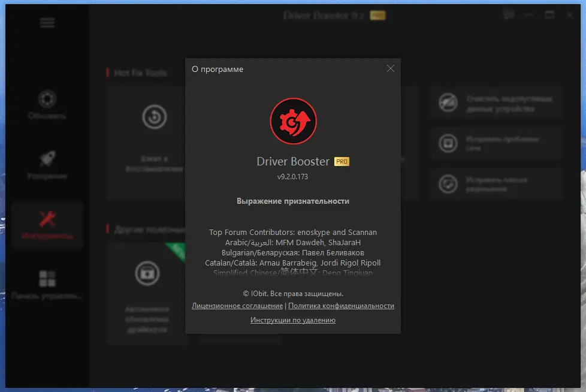Image resolution: width=586 pixels, height=392 pixels.
Task: Click the PRO badge in the title bar
Action: pos(377,15)
